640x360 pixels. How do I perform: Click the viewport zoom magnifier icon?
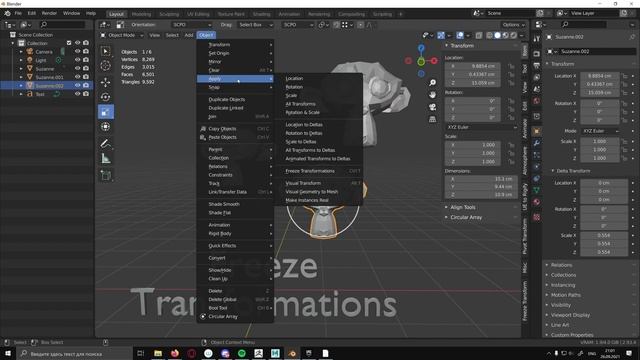pos(432,83)
